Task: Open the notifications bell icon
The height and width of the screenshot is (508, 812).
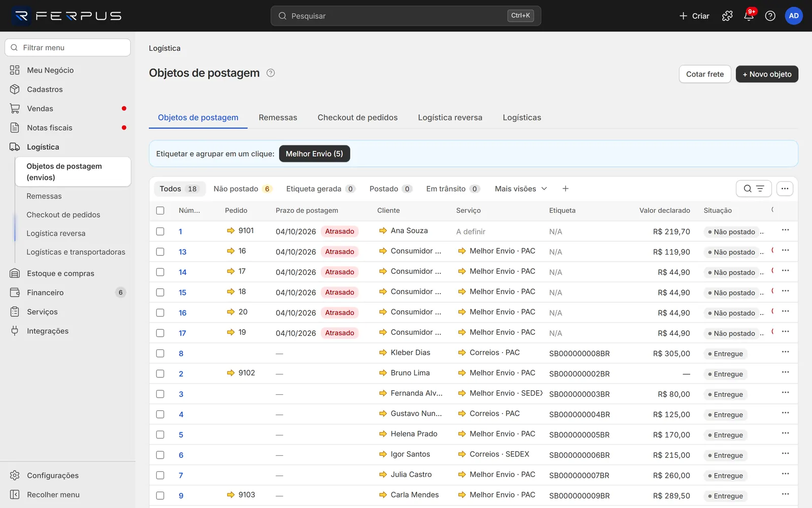Action: [749, 16]
